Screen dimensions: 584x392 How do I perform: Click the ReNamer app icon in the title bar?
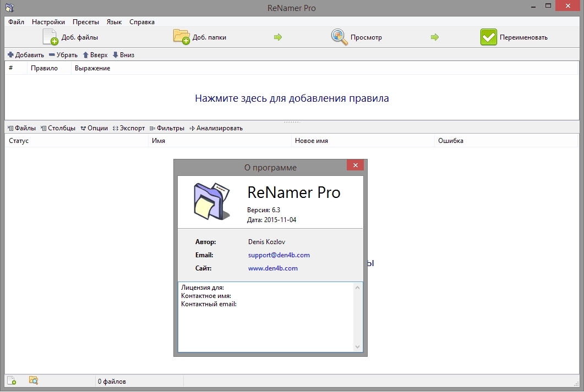pyautogui.click(x=10, y=8)
